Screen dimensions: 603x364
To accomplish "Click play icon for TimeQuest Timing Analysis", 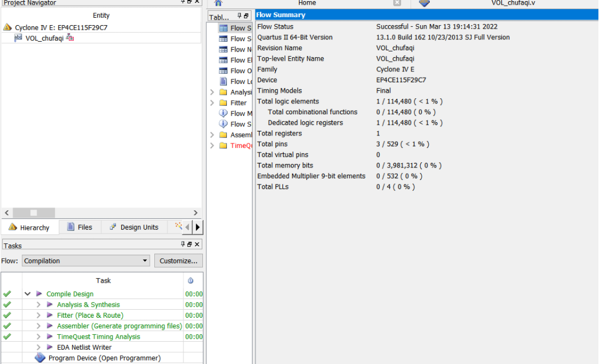I will [x=50, y=337].
